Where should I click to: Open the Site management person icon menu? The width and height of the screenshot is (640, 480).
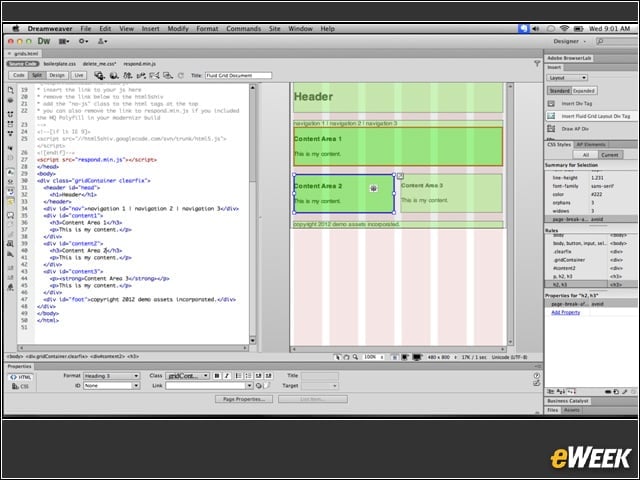click(102, 41)
